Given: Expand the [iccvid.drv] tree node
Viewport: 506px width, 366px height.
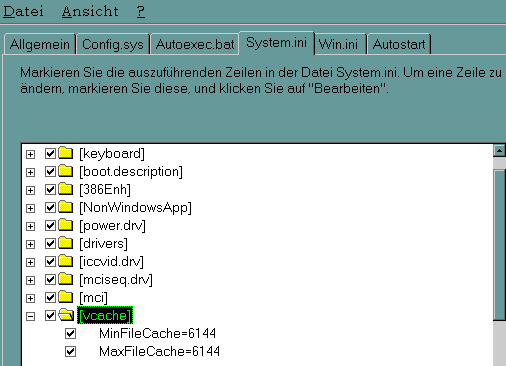Looking at the screenshot, I should (x=30, y=262).
